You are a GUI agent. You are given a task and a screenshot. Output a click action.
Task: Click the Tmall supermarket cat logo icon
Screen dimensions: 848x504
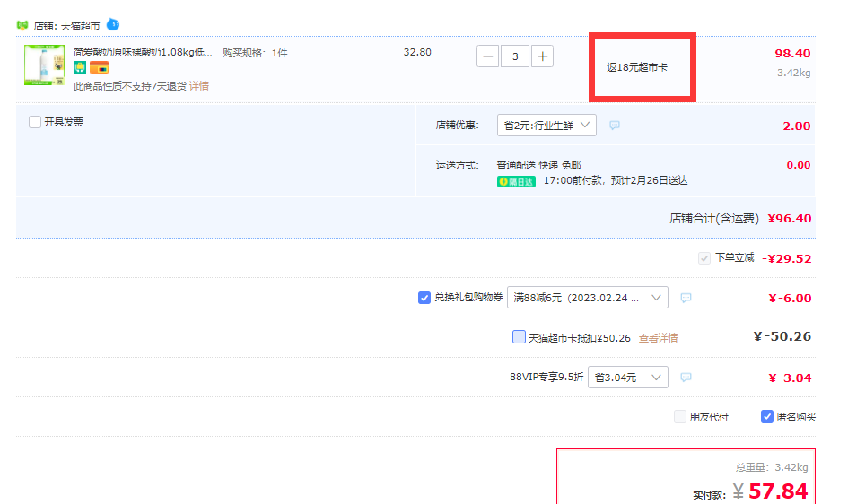click(x=22, y=25)
